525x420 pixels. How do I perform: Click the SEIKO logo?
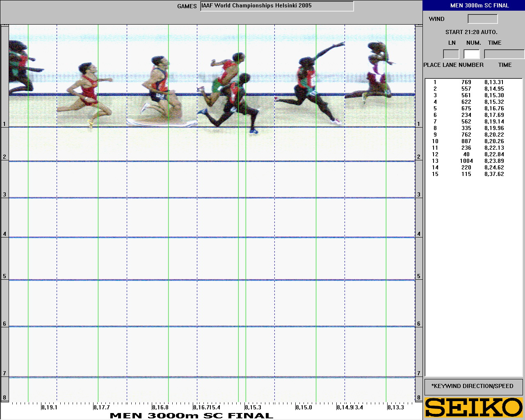point(474,407)
